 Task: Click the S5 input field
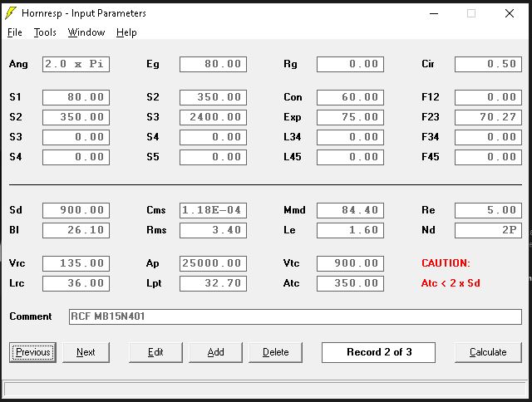(213, 157)
